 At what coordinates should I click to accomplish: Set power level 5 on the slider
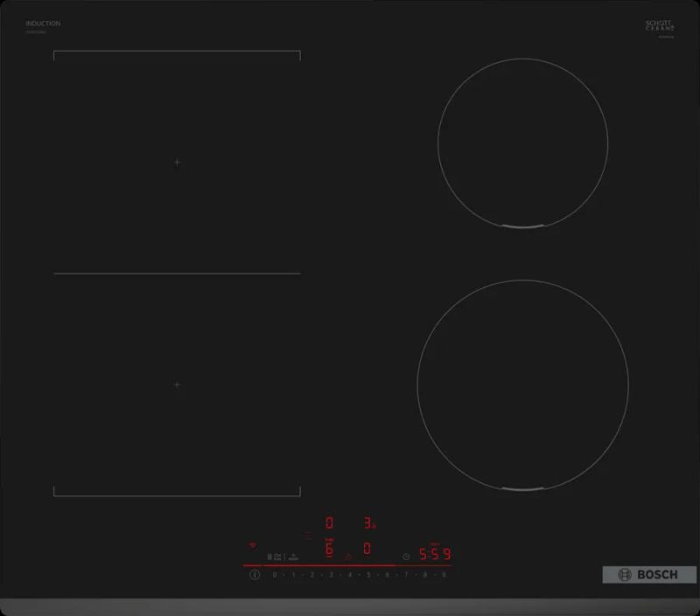click(x=368, y=576)
